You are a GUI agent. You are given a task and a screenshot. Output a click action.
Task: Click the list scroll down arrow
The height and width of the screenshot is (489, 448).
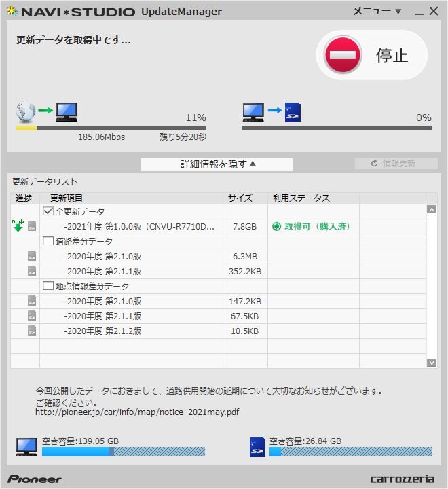tap(432, 363)
